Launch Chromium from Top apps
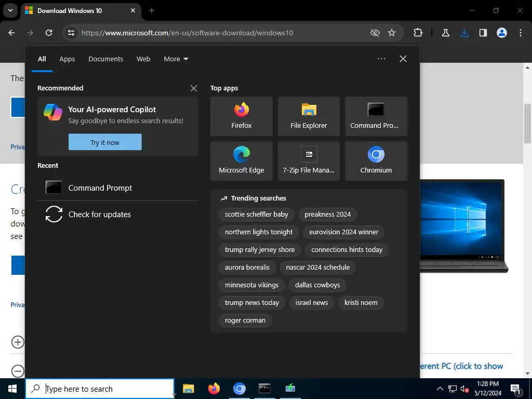Image resolution: width=532 pixels, height=399 pixels. [376, 161]
